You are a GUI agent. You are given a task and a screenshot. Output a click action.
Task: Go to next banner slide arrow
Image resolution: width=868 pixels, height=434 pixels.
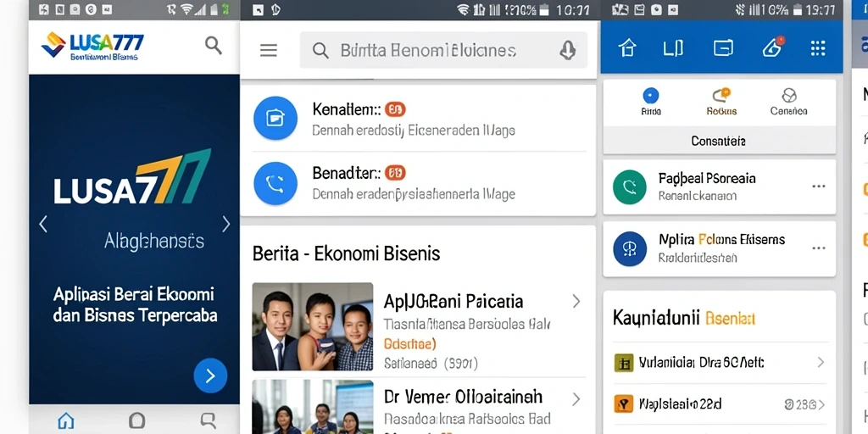[225, 224]
